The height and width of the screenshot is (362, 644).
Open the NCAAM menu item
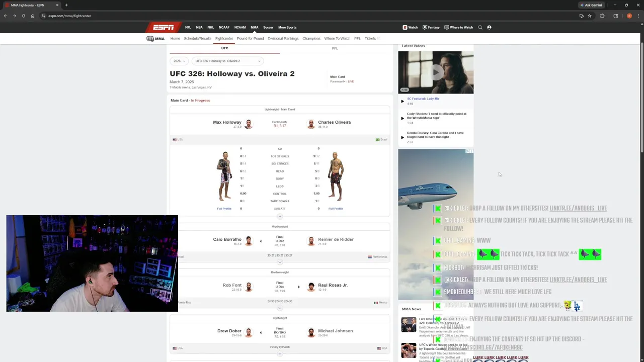[240, 27]
